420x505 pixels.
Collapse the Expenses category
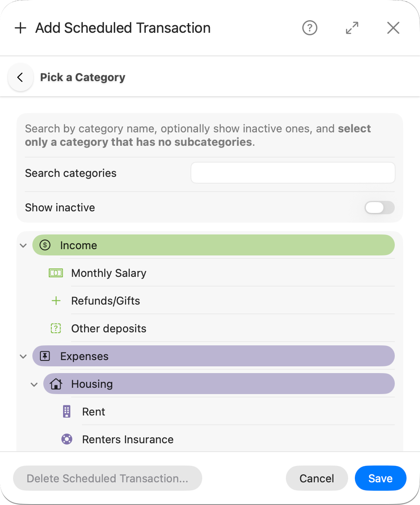[23, 356]
